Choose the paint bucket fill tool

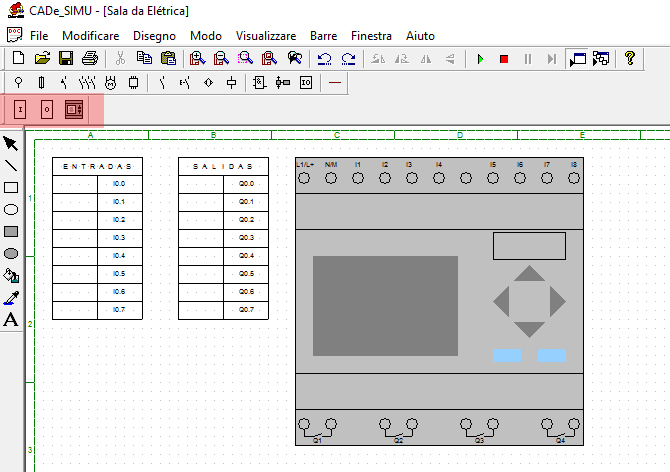[x=11, y=276]
